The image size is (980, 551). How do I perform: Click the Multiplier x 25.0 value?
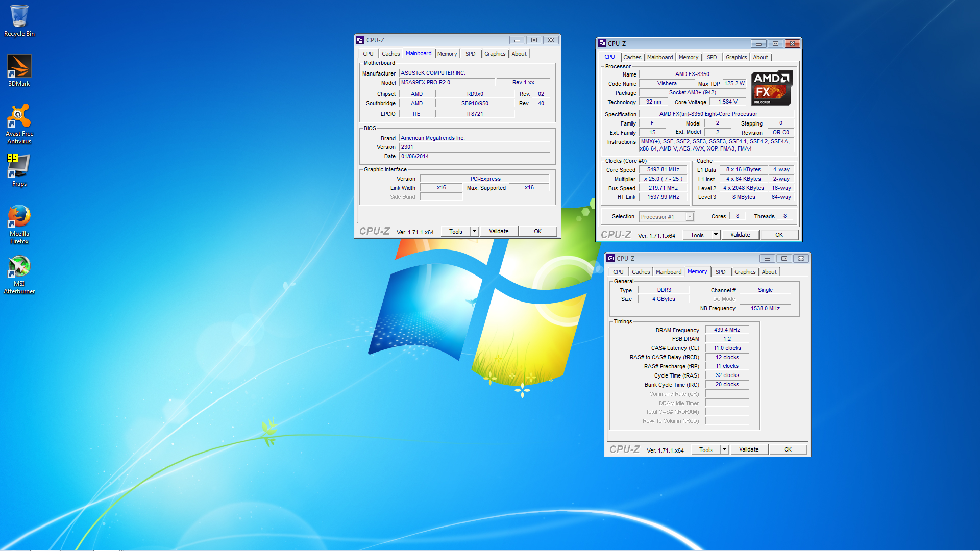pos(663,179)
